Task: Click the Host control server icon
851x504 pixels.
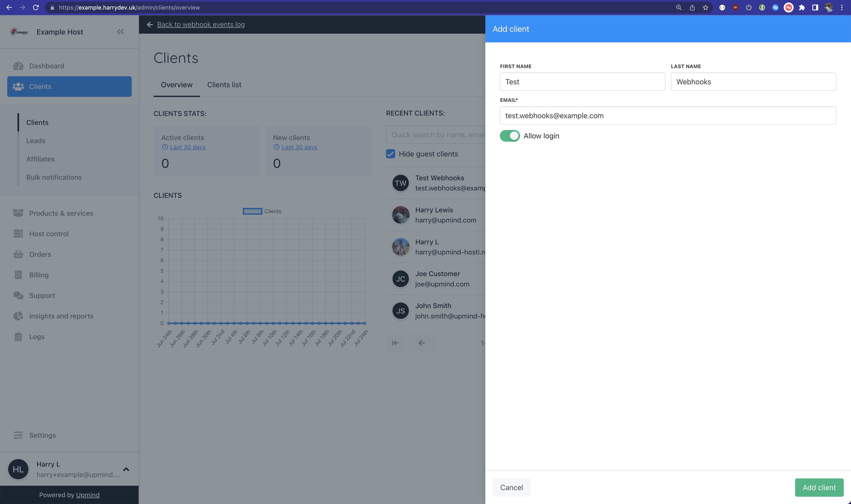Action: coord(18,234)
